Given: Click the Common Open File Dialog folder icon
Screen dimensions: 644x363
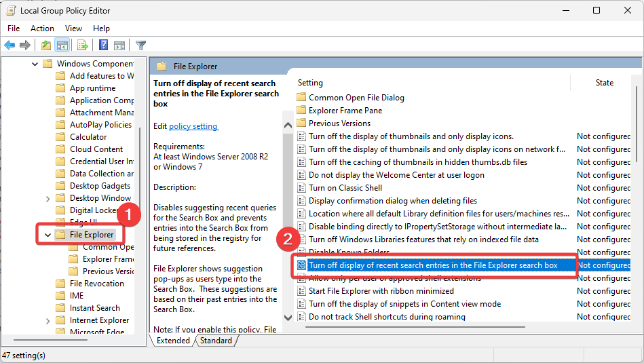Looking at the screenshot, I should 301,97.
